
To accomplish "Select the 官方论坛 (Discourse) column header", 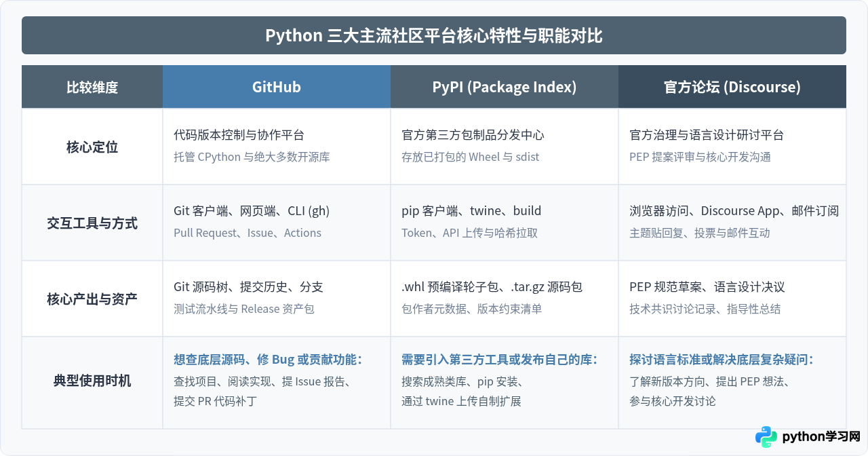I will (x=732, y=87).
